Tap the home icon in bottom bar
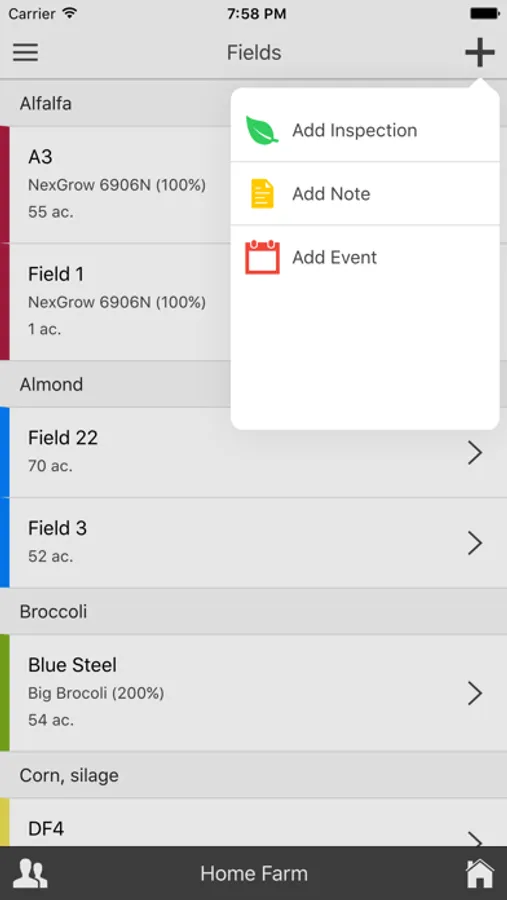 coord(480,874)
